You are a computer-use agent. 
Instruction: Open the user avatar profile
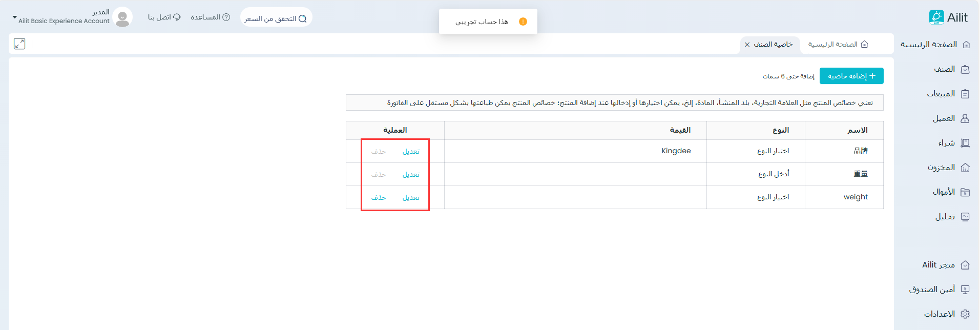122,17
